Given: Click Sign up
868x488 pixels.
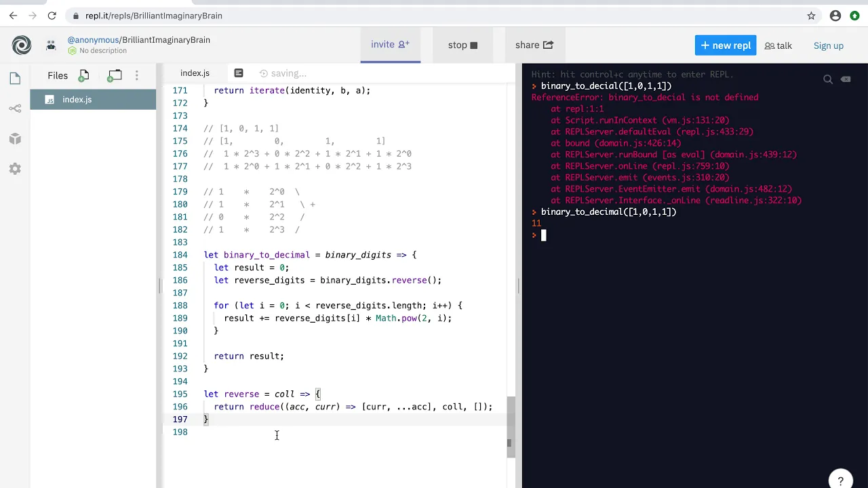Looking at the screenshot, I should click(829, 45).
